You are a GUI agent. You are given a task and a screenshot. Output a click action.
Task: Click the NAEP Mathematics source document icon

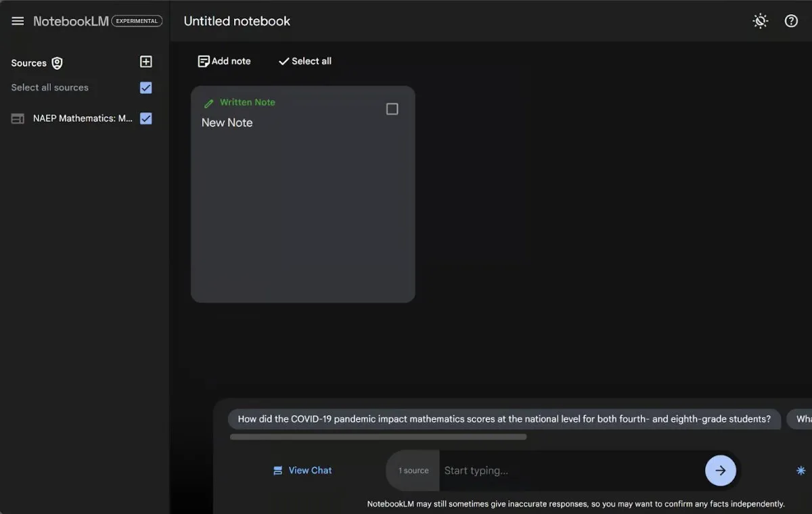point(18,118)
